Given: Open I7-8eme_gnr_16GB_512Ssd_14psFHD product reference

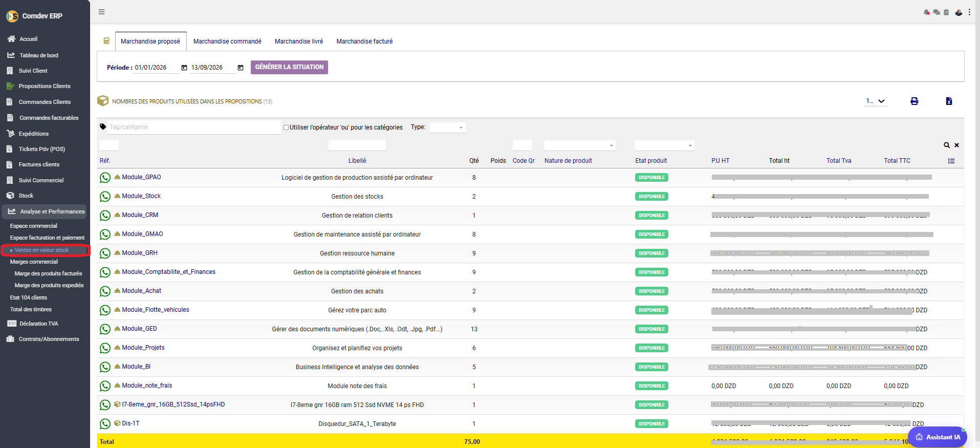Looking at the screenshot, I should tap(173, 404).
